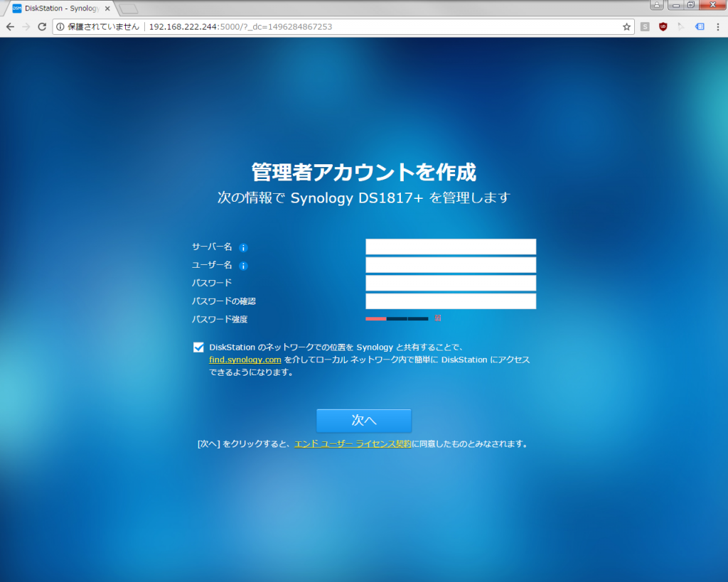This screenshot has width=728, height=582.
Task: Click the grayed-out cursor extension icon
Action: pyautogui.click(x=681, y=27)
